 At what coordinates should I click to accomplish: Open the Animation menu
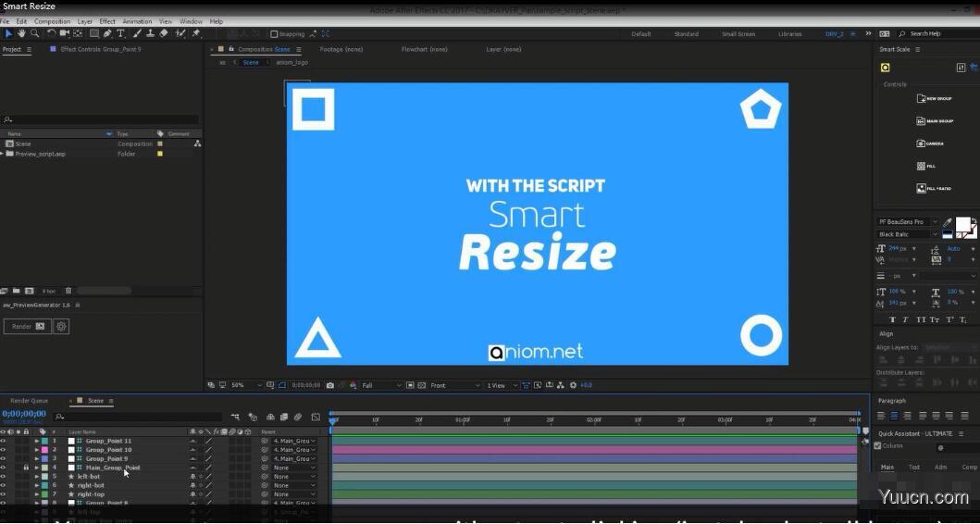coord(138,21)
